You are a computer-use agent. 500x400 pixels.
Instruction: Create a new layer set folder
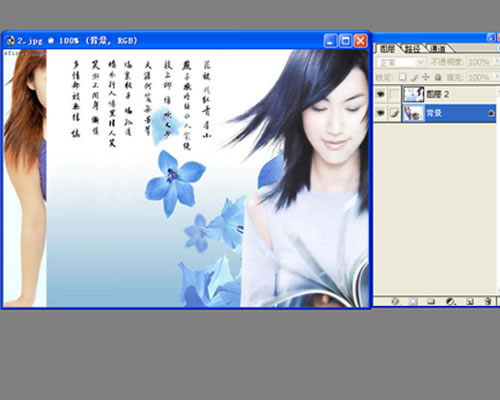click(431, 301)
